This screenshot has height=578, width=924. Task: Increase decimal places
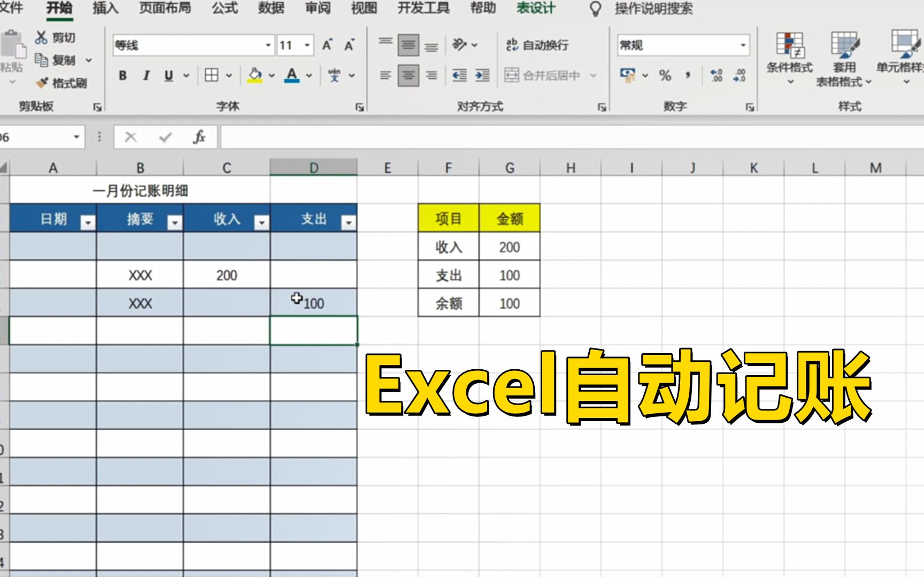(717, 75)
